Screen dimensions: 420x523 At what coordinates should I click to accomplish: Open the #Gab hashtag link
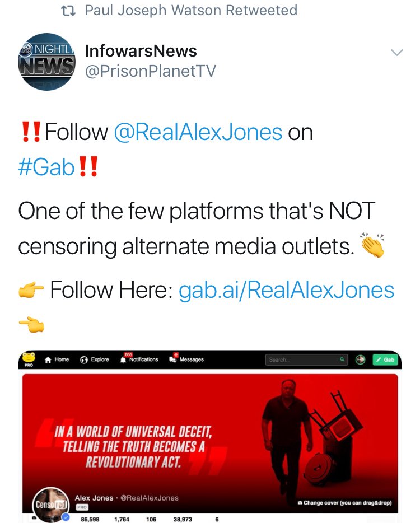46,167
